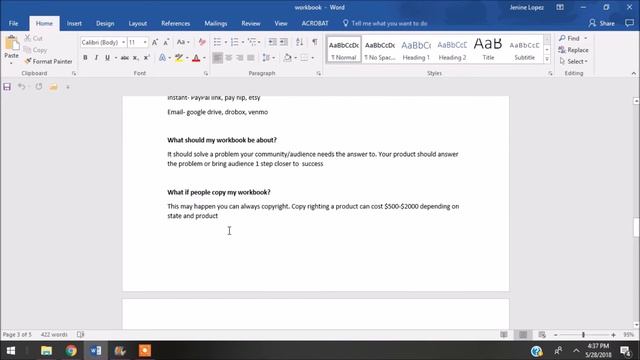
Task: Increase font size with Grow Font icon
Action: point(155,42)
